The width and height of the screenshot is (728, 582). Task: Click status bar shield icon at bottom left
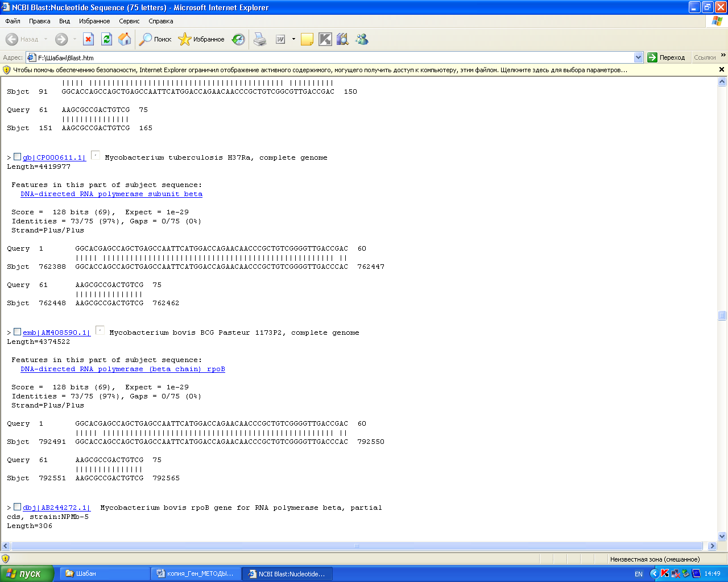click(6, 559)
